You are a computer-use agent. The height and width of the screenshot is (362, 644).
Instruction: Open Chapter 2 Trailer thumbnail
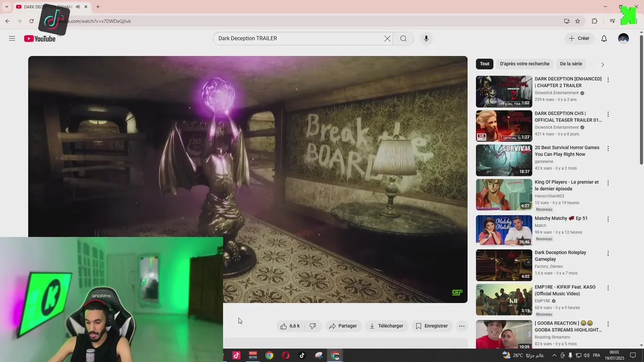[x=504, y=92]
